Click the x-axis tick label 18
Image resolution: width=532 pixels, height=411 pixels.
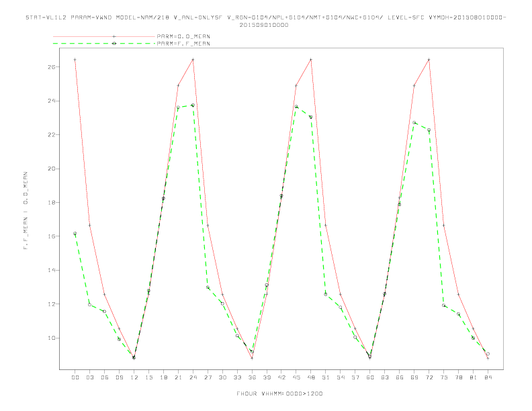(x=163, y=377)
